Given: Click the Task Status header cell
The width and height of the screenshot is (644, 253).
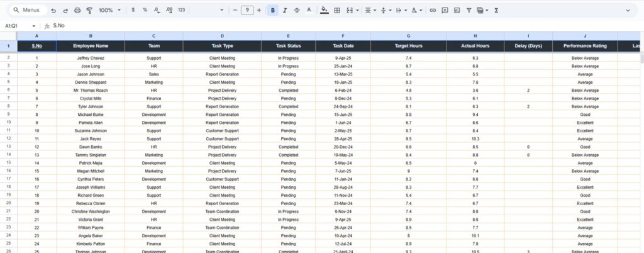Looking at the screenshot, I should [x=288, y=46].
